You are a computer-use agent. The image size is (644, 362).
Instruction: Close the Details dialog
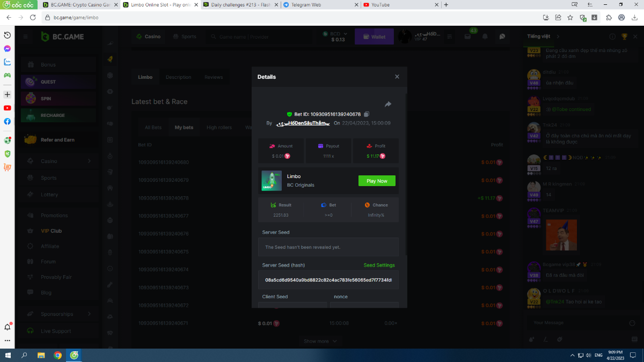397,77
